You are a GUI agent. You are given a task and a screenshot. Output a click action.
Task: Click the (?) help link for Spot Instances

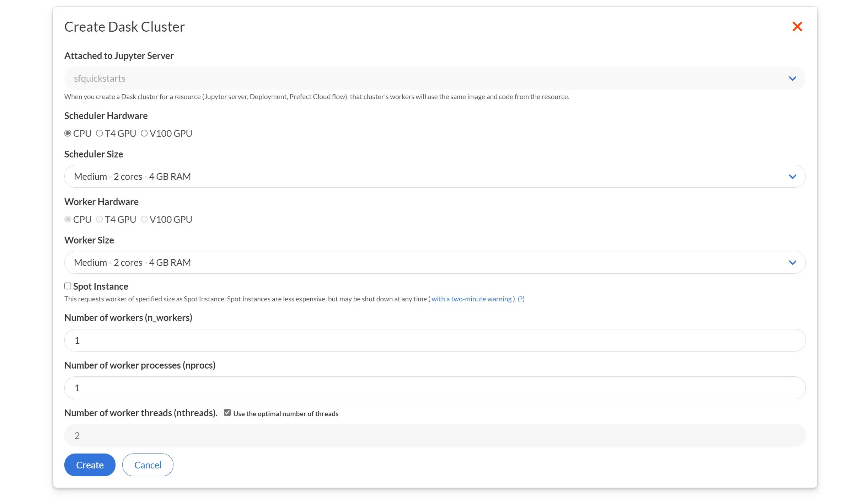tap(521, 299)
